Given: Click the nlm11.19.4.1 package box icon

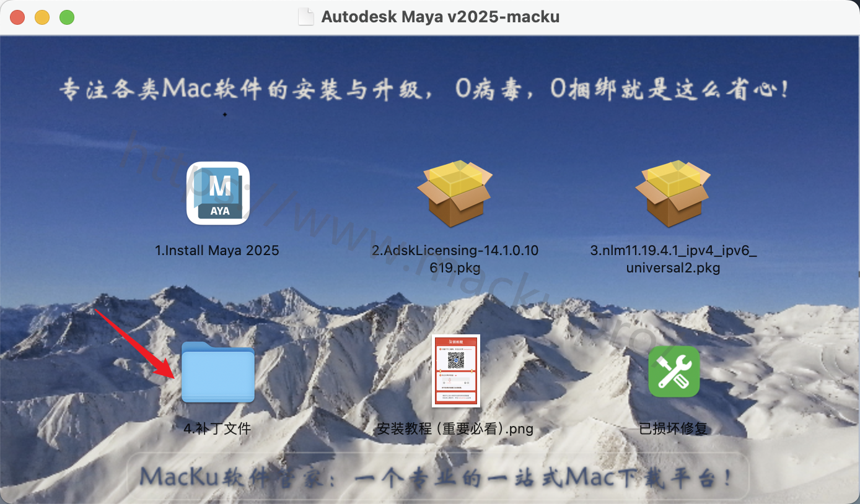Looking at the screenshot, I should pyautogui.click(x=672, y=193).
